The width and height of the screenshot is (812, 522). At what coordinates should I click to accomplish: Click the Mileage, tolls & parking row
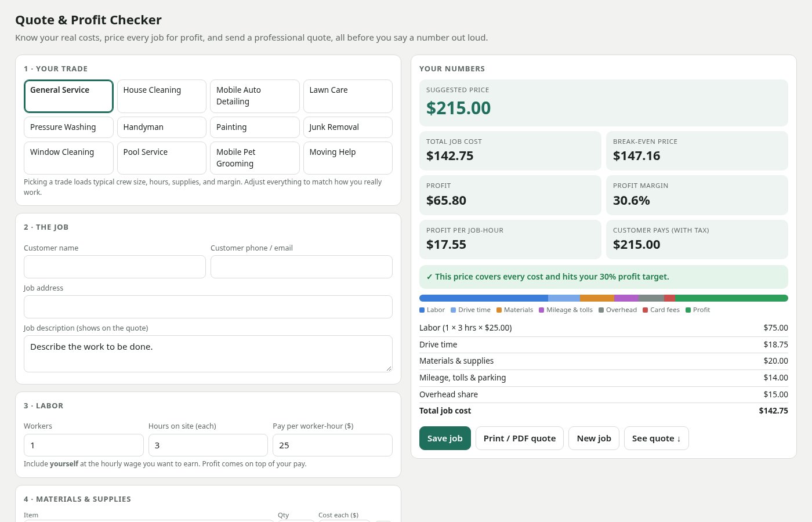(604, 378)
